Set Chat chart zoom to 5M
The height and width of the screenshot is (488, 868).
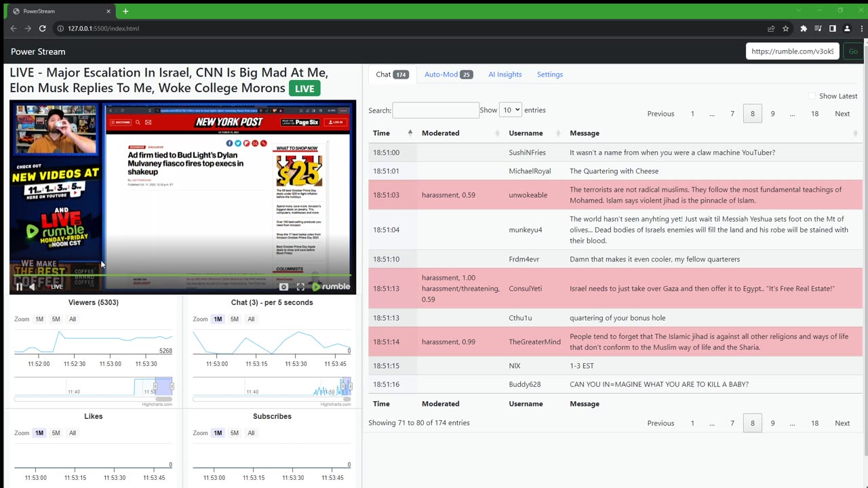click(235, 319)
